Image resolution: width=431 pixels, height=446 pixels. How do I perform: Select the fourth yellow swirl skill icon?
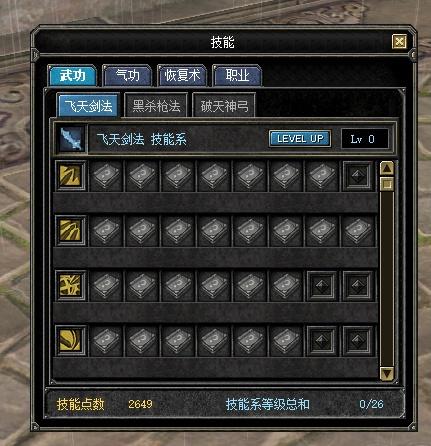[70, 341]
